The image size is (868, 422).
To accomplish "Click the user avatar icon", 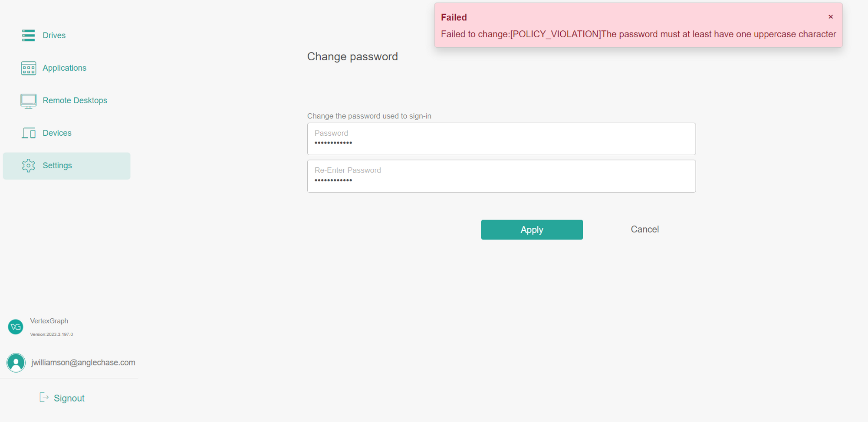I will (16, 363).
